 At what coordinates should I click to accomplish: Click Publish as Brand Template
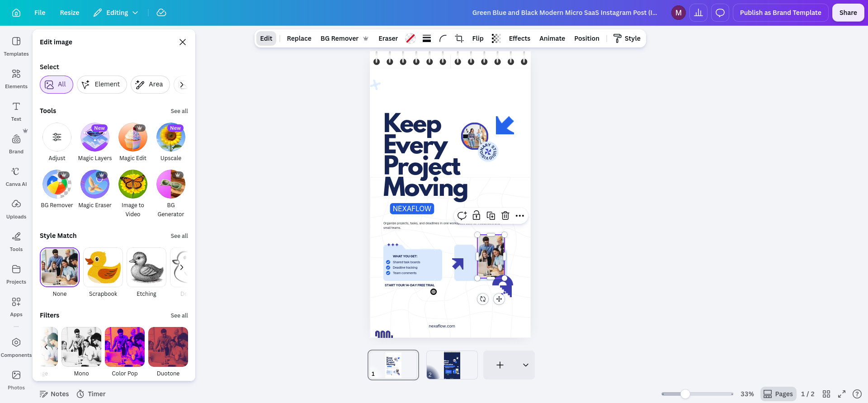pyautogui.click(x=780, y=13)
